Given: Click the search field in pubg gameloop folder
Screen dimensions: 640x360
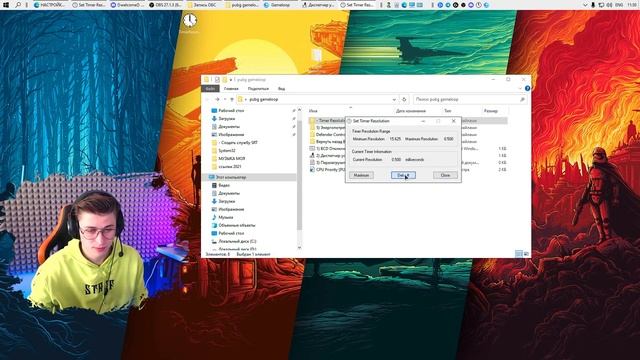Looking at the screenshot, I should (470, 99).
